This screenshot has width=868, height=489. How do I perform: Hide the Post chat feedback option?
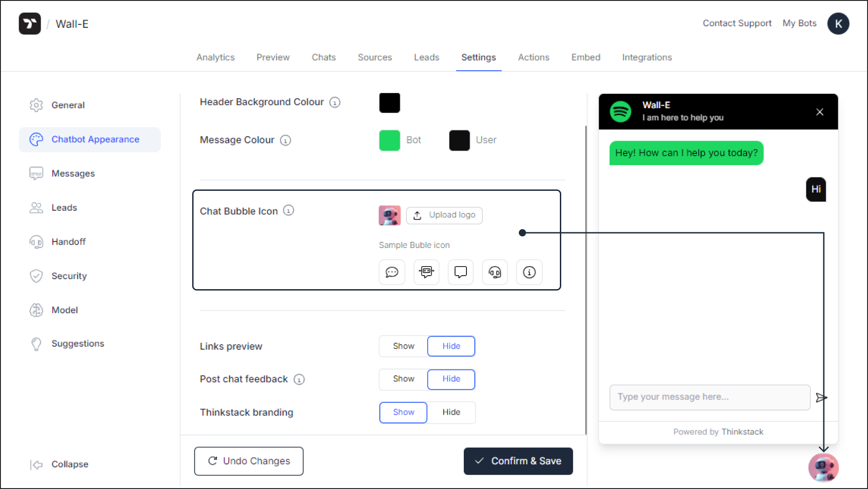point(450,378)
